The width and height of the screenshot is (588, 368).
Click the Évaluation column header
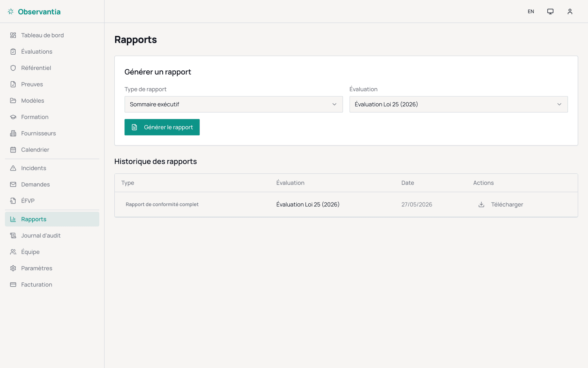coord(290,183)
